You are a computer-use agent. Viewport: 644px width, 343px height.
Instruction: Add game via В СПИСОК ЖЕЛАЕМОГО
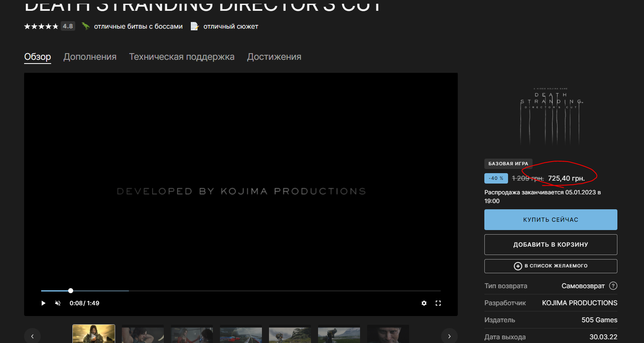pos(550,266)
